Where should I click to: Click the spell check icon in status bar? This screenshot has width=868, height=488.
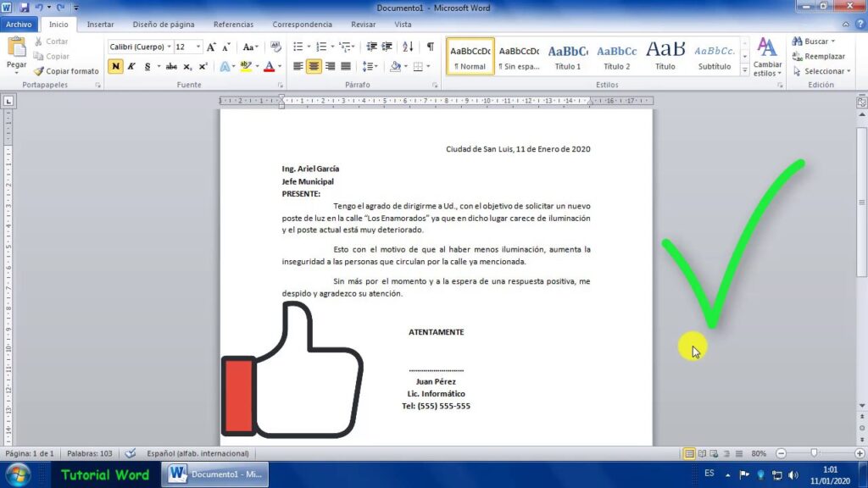click(x=130, y=454)
